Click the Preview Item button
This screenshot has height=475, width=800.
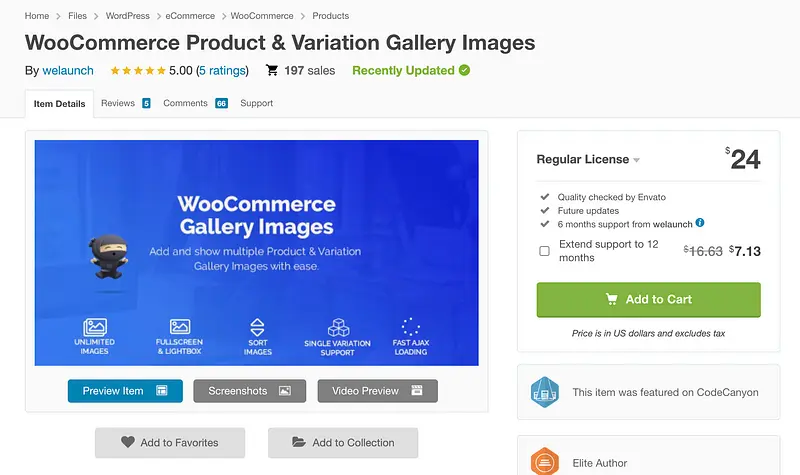[x=125, y=391]
